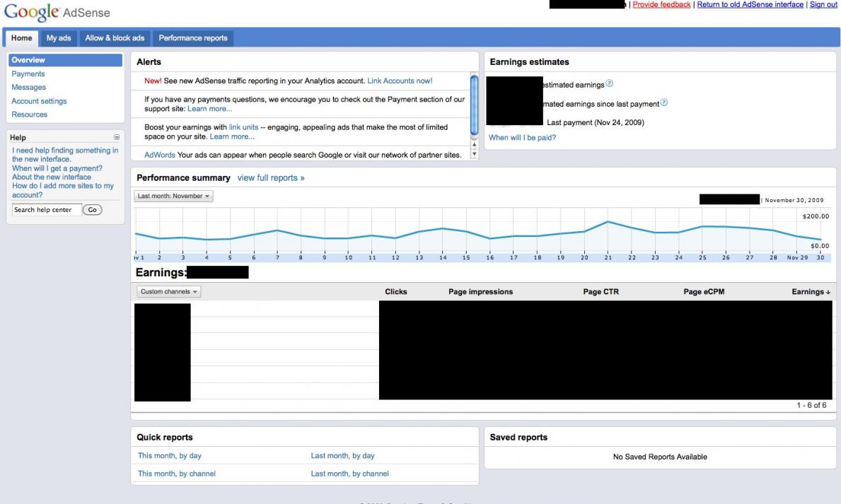Click Learn more after 'on your site'
The height and width of the screenshot is (504, 841).
click(x=232, y=136)
